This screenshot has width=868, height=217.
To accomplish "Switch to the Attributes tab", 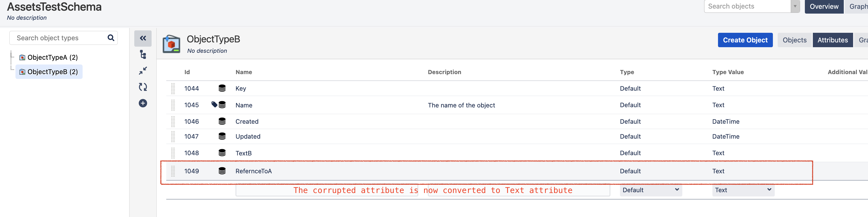I will click(x=833, y=40).
